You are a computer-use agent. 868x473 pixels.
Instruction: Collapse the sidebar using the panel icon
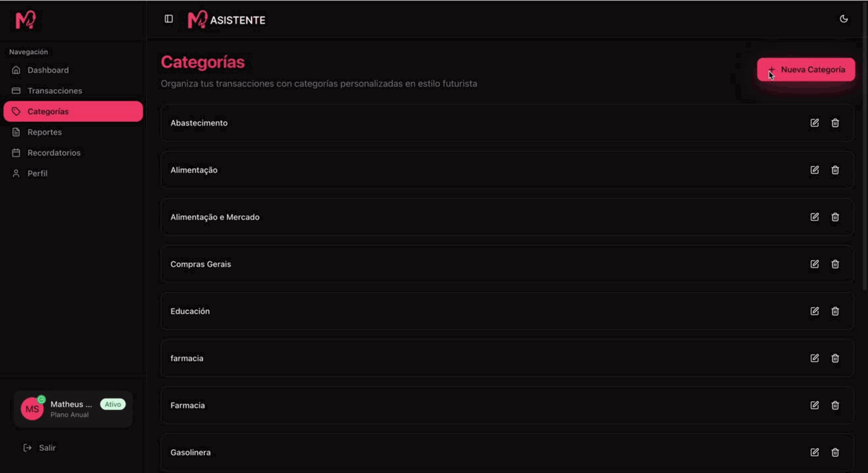tap(169, 19)
